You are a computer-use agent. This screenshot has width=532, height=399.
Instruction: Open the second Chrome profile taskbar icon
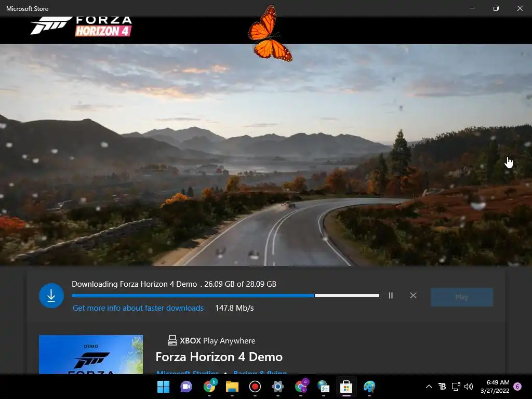pos(301,387)
